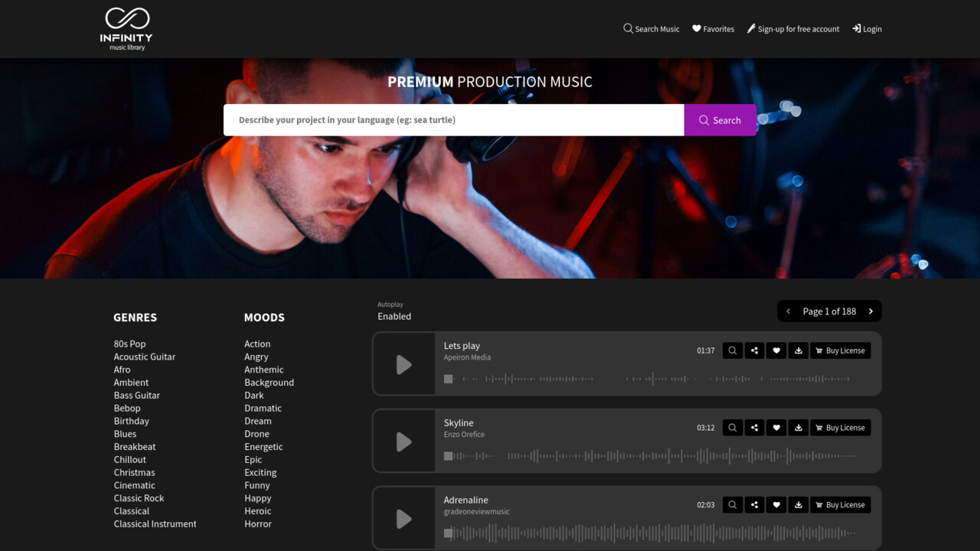Play the Adrenaline track
The image size is (980, 551).
[403, 519]
